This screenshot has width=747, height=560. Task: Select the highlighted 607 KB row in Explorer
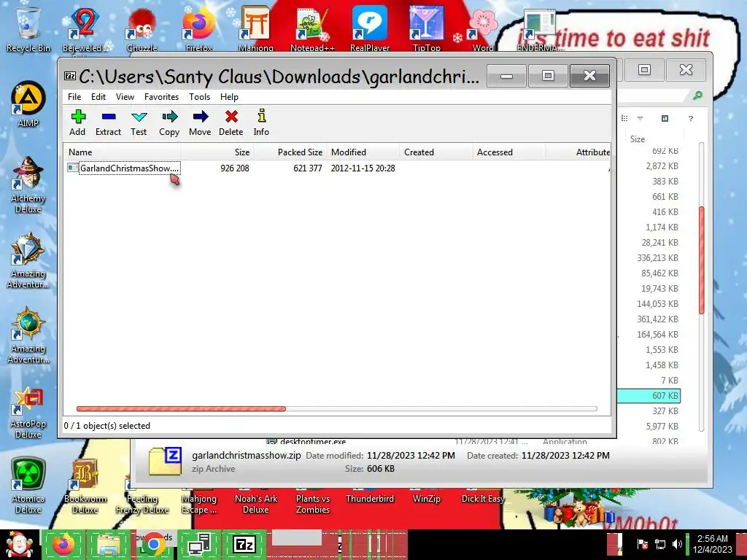[x=649, y=396]
